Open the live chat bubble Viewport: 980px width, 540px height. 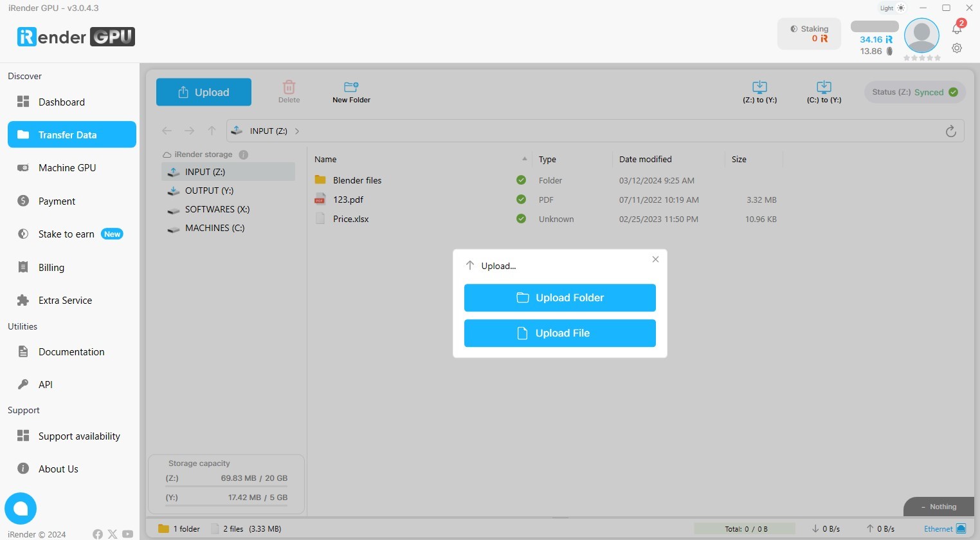click(21, 508)
